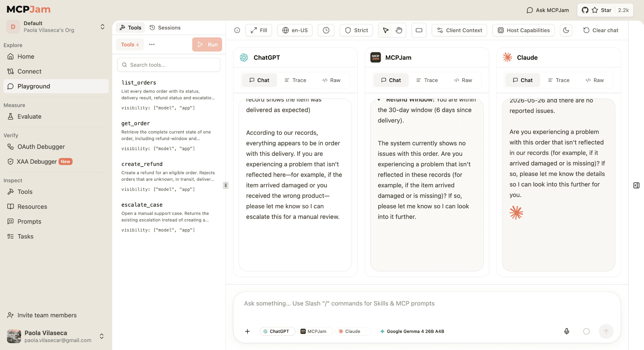
Task: Switch Claude panel to Raw tab
Action: pos(595,80)
